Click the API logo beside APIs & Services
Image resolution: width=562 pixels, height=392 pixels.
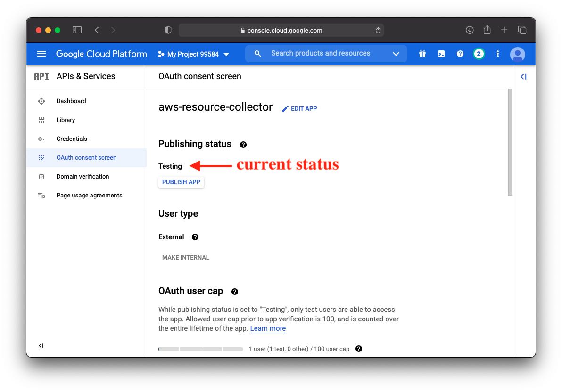point(41,76)
